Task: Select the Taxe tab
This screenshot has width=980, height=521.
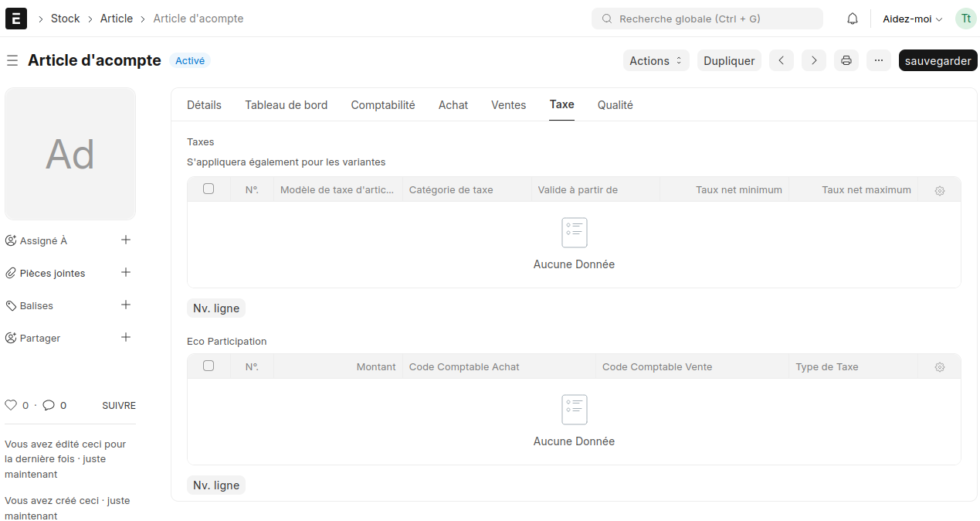Action: point(562,104)
